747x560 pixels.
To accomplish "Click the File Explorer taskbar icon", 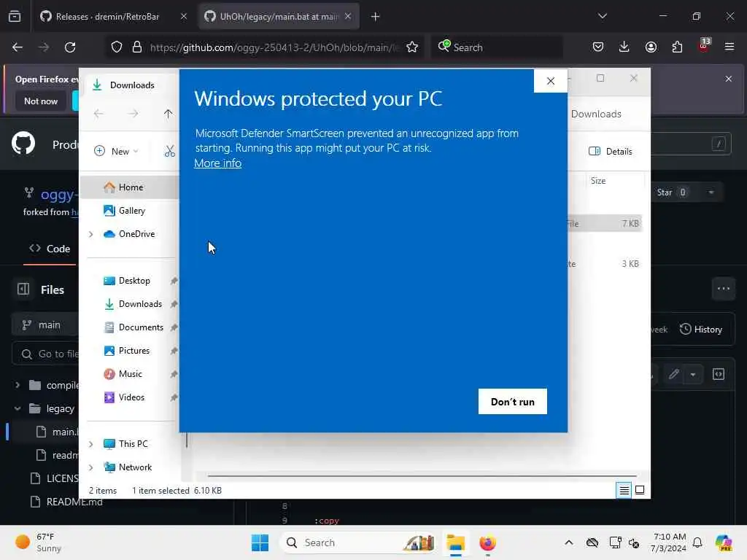I will [455, 542].
